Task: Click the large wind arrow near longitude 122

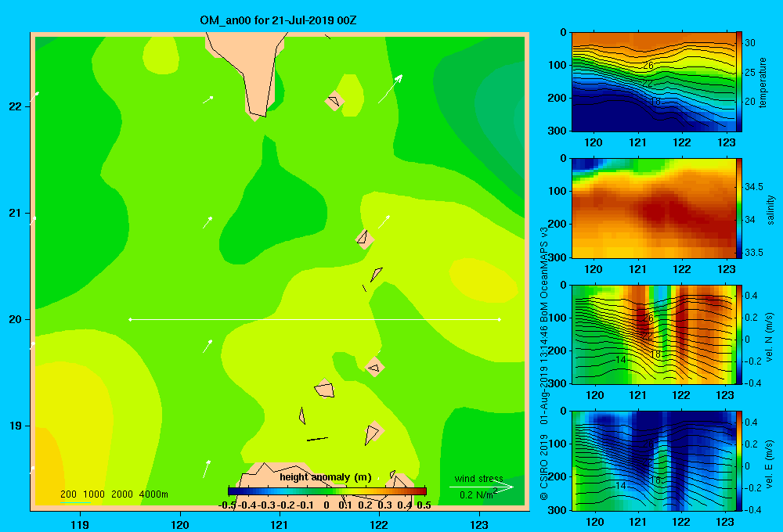Action: [391, 89]
